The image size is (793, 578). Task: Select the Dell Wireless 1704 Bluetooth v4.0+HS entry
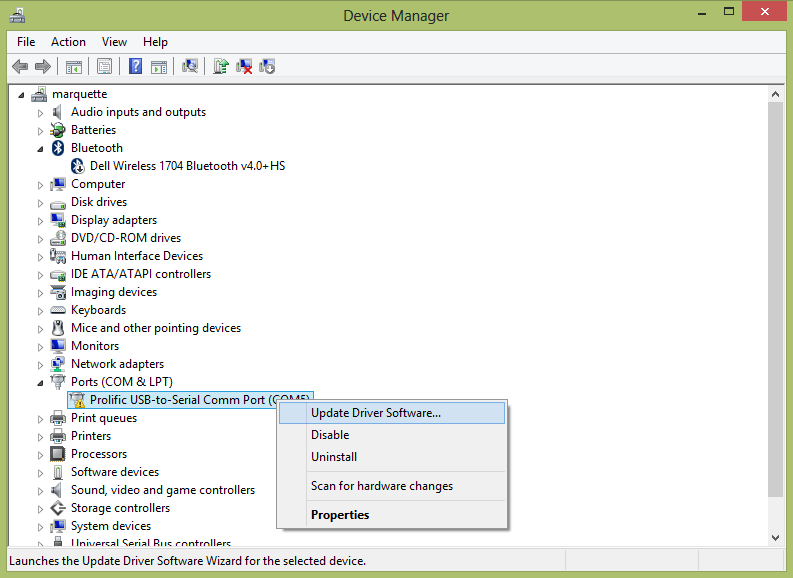click(x=187, y=166)
